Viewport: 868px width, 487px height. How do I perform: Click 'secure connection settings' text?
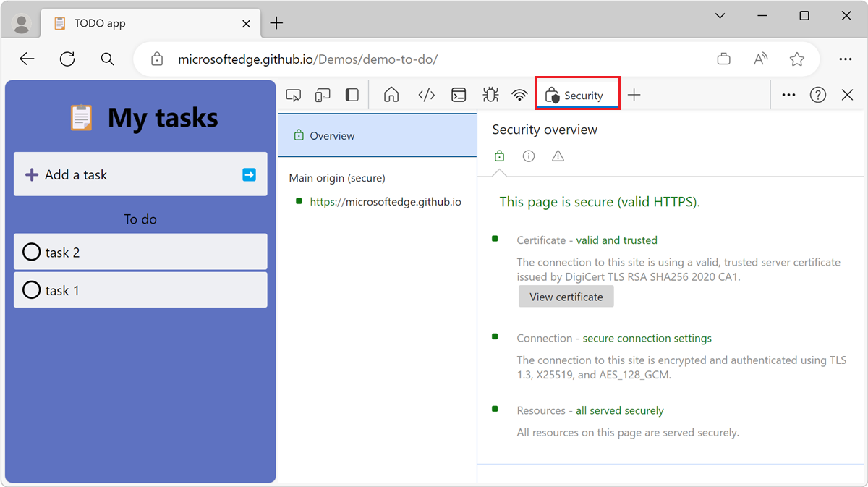pos(647,338)
